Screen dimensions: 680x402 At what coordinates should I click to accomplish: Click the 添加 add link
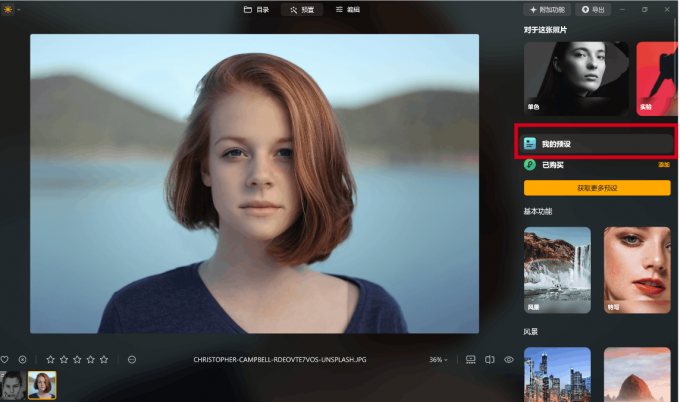click(663, 164)
